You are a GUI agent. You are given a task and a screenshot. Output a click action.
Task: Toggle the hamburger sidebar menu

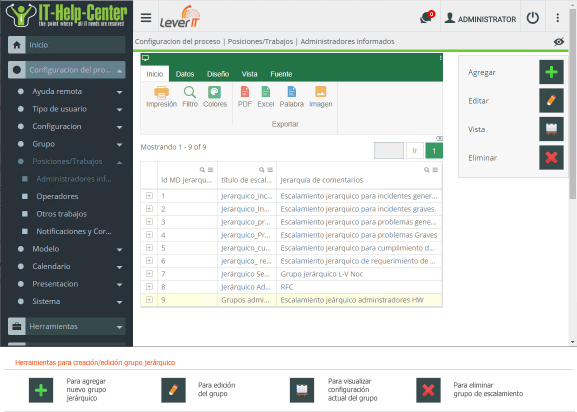(x=146, y=18)
